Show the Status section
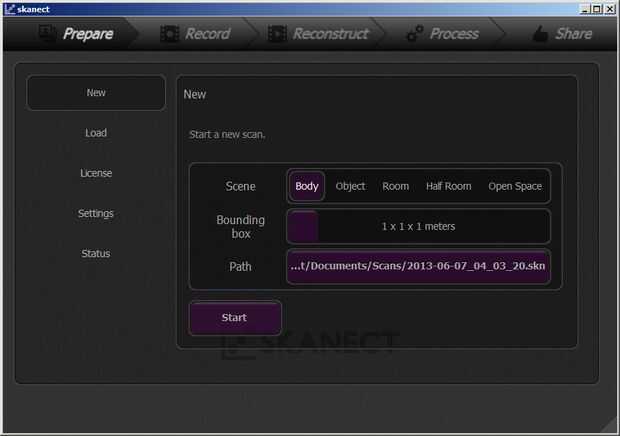Viewport: 620px width, 436px height. click(96, 253)
